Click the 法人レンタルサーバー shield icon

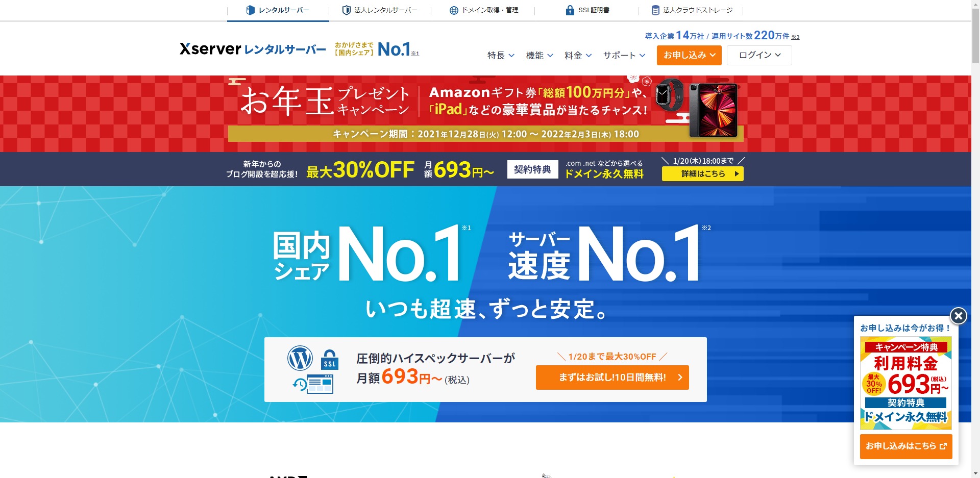pyautogui.click(x=346, y=10)
